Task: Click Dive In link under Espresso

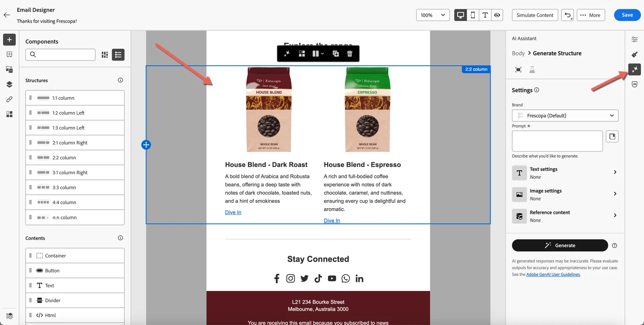Action: point(332,221)
